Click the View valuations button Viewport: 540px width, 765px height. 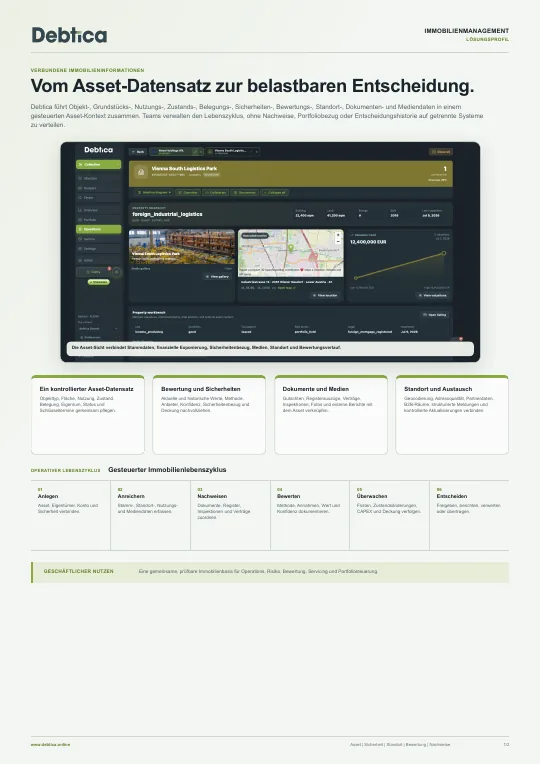pos(432,296)
